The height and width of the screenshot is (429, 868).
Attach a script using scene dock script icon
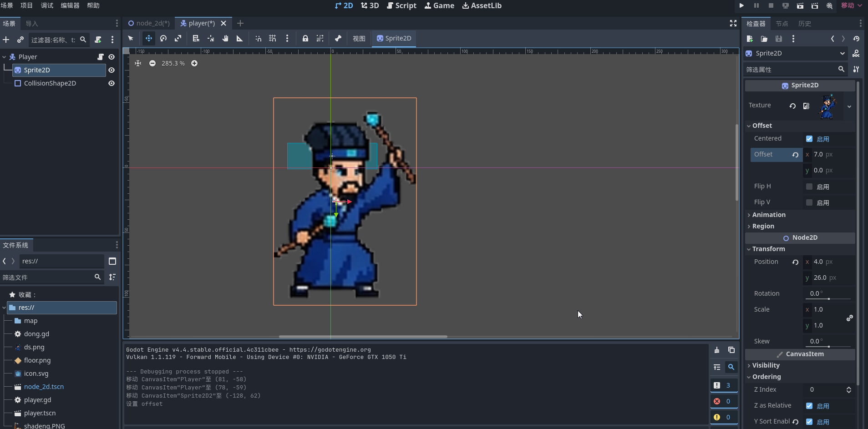click(98, 40)
